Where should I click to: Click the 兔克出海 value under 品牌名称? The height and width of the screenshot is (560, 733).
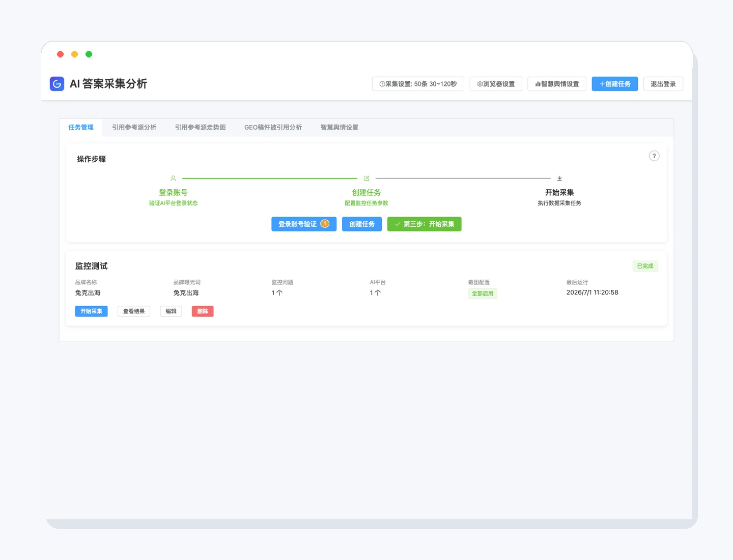[88, 293]
